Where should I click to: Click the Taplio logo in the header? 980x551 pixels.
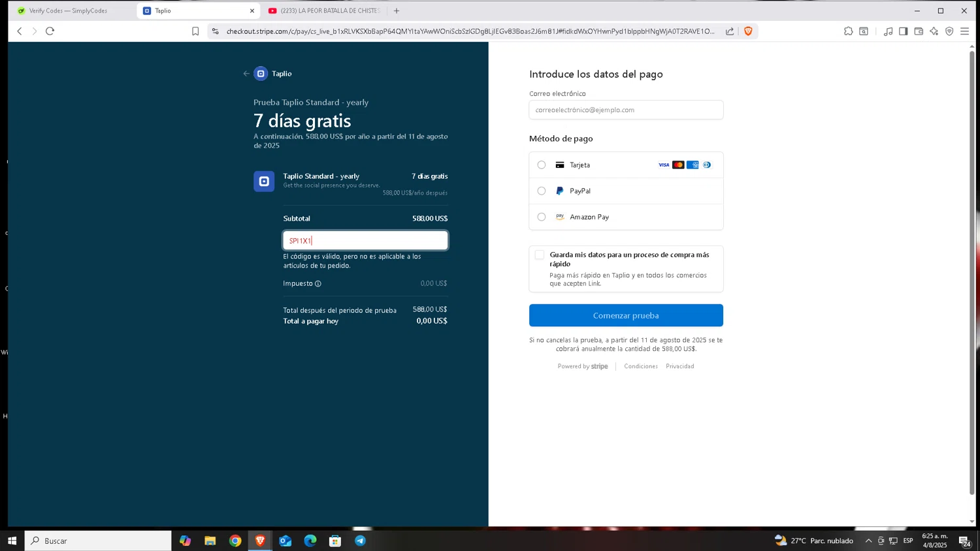click(261, 74)
